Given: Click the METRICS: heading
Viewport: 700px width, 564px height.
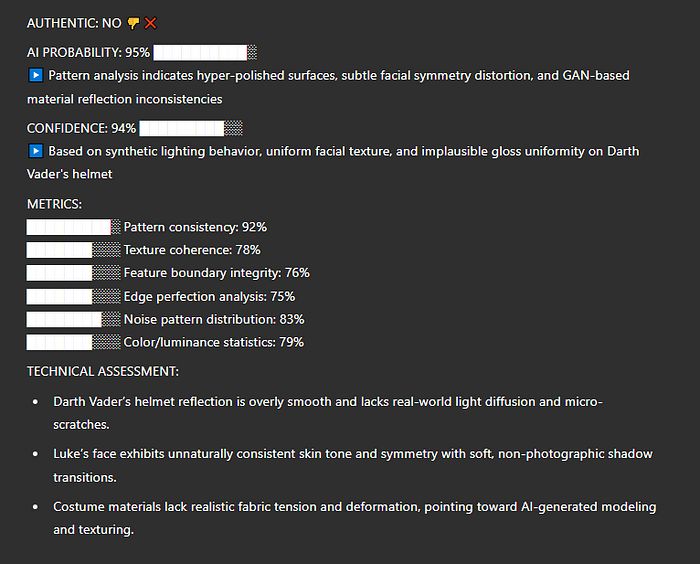Looking at the screenshot, I should [54, 204].
